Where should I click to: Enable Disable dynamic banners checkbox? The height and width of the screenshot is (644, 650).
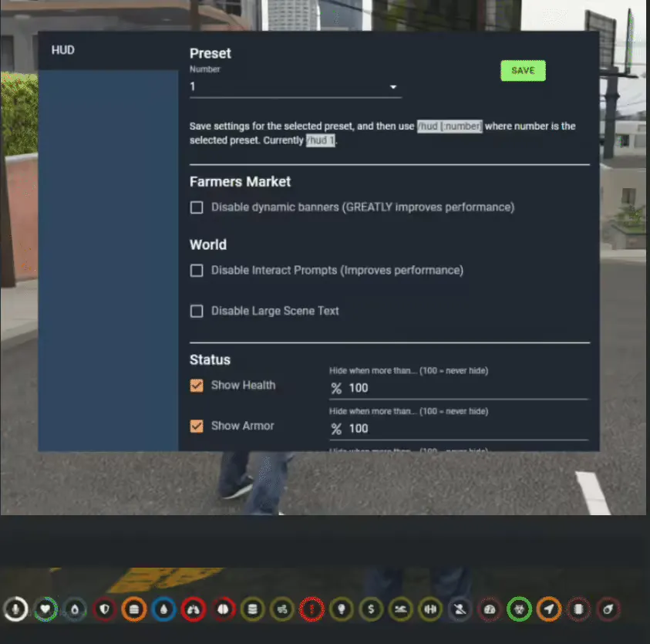coord(197,207)
